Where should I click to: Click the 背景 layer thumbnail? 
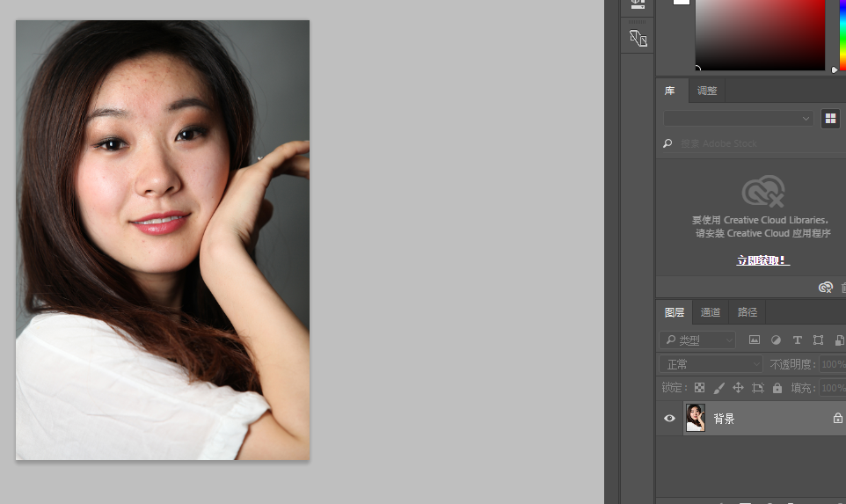[x=696, y=418]
